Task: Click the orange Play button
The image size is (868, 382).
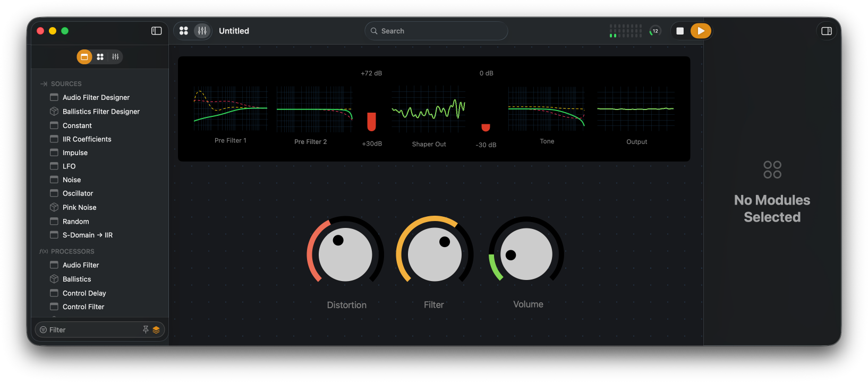Action: [x=701, y=31]
